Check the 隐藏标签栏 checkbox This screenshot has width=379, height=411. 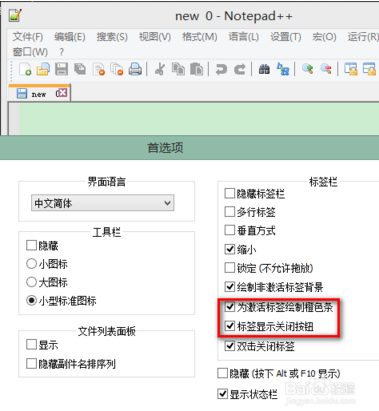click(x=230, y=193)
